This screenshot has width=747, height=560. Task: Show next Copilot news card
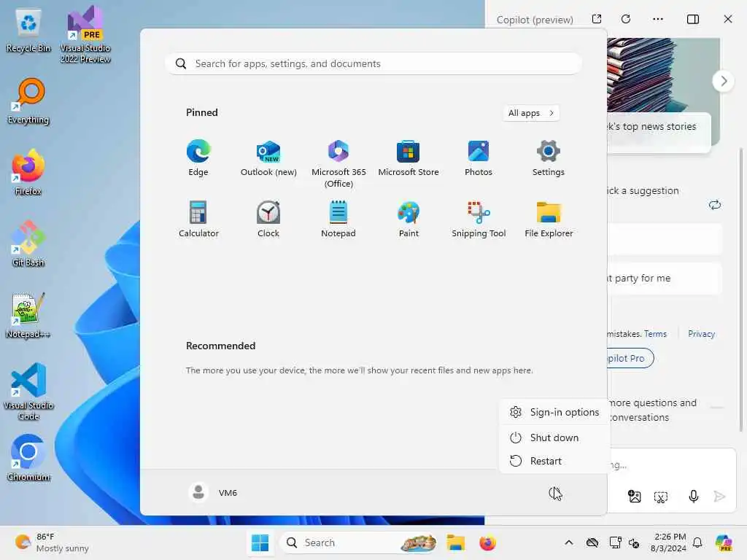[x=723, y=81]
